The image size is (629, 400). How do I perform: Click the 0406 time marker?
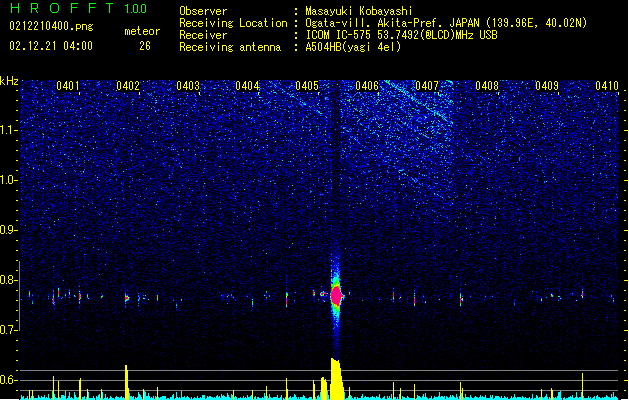[x=367, y=86]
